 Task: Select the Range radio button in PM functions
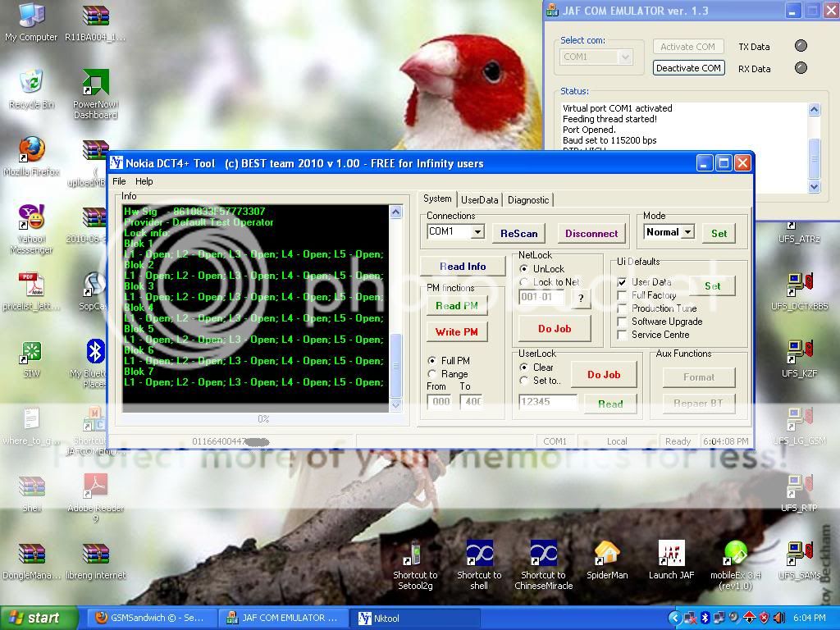pos(433,374)
